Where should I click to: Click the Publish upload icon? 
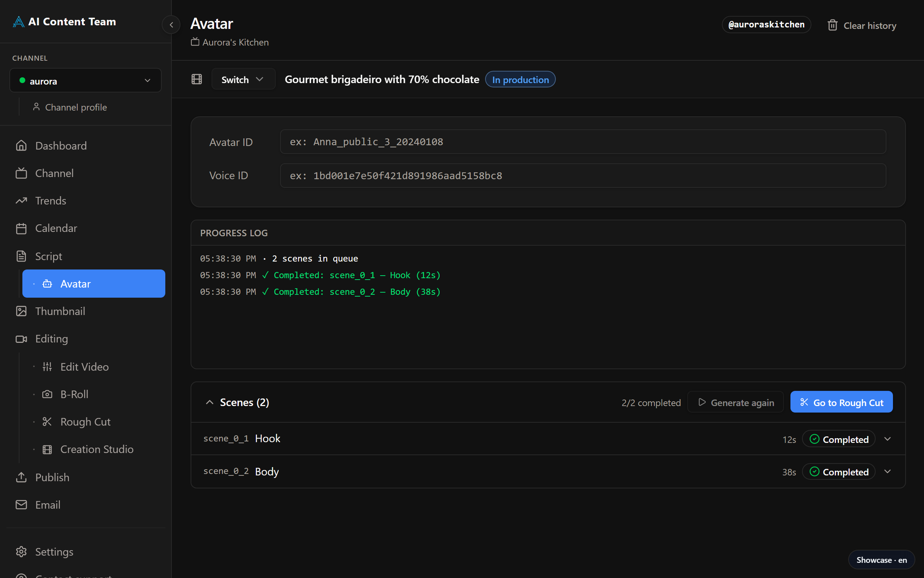pos(21,477)
